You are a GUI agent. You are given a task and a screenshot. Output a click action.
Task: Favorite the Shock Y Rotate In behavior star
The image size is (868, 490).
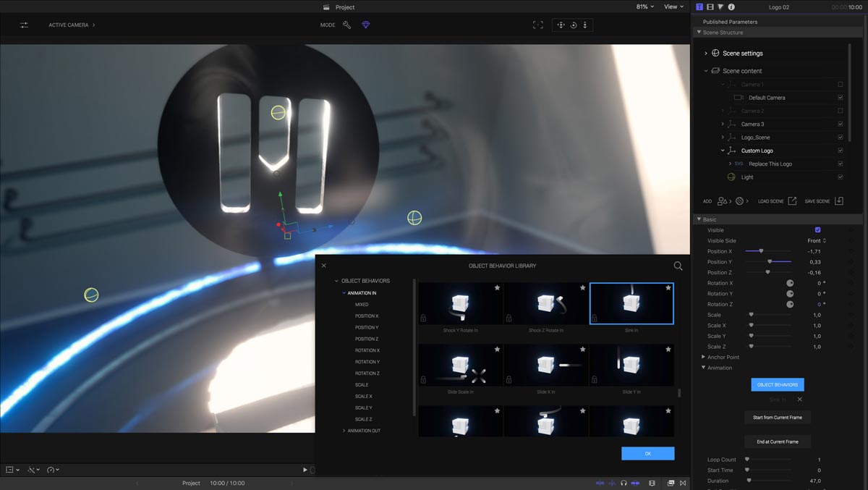[497, 288]
